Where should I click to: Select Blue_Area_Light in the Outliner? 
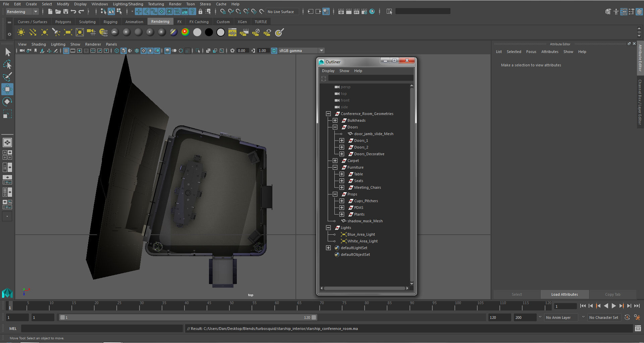point(361,234)
